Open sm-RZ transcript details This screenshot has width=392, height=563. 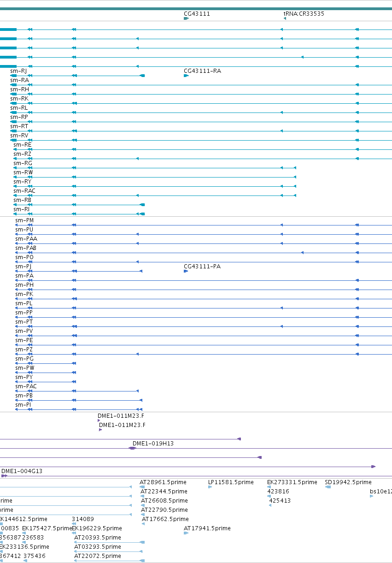23,154
